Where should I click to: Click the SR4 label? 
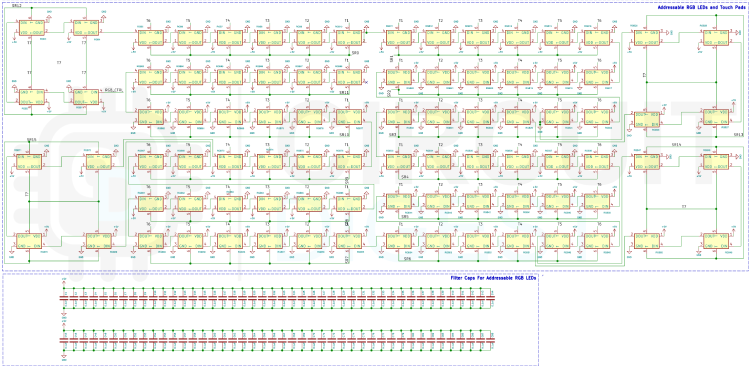click(x=405, y=177)
